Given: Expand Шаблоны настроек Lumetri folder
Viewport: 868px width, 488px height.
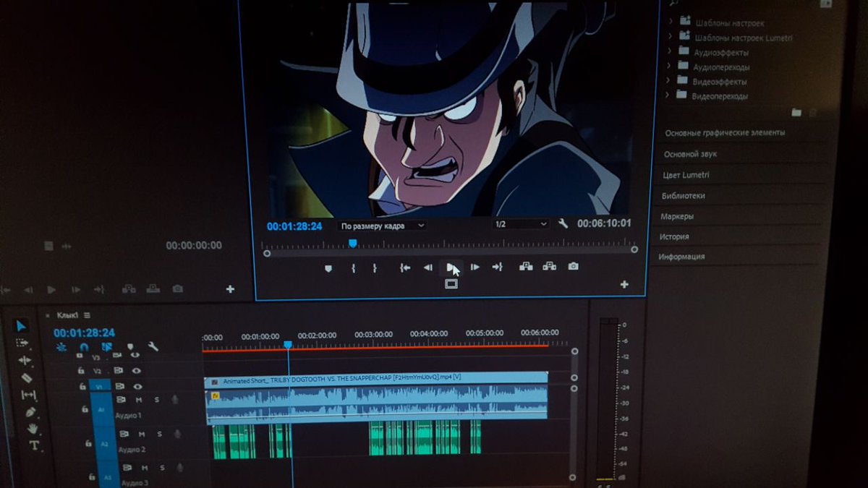Looking at the screenshot, I should tap(670, 37).
